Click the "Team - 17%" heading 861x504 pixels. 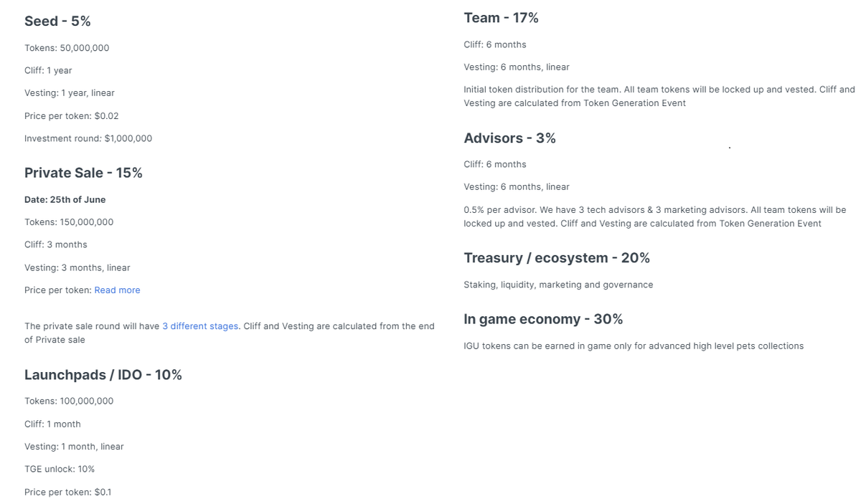(x=501, y=18)
